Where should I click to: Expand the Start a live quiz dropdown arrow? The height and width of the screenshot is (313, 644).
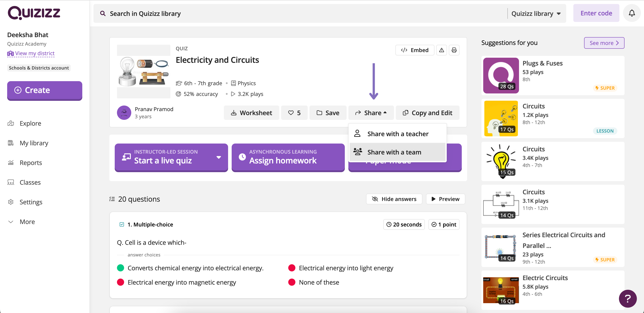tap(218, 157)
